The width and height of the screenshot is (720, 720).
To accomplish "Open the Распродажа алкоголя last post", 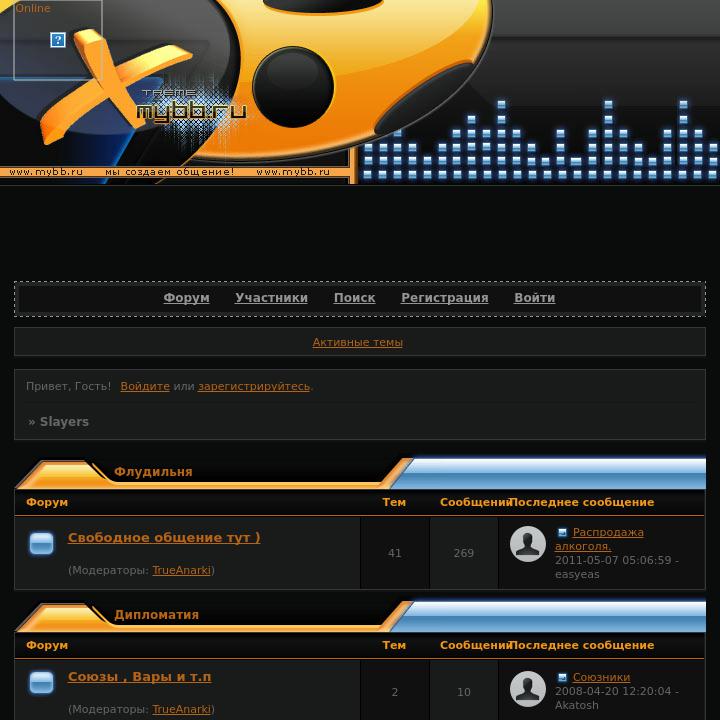I will (x=599, y=539).
